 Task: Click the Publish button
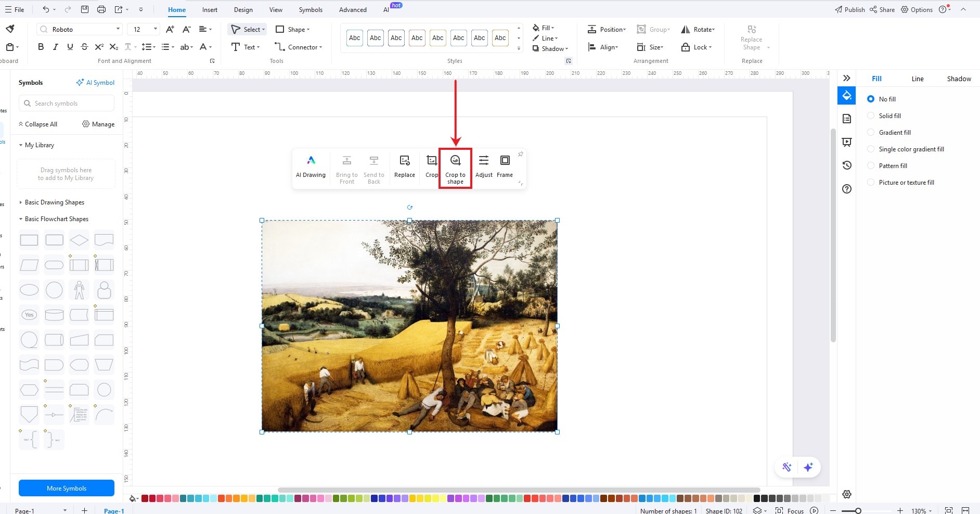click(x=849, y=9)
